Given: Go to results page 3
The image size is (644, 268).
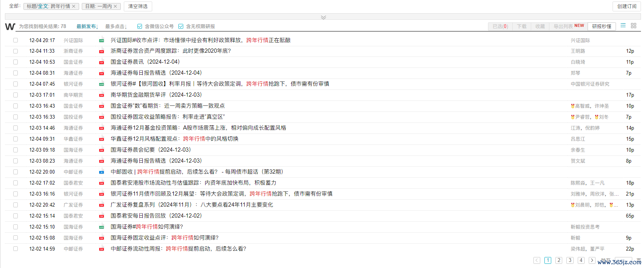Looking at the screenshot, I should [570, 260].
